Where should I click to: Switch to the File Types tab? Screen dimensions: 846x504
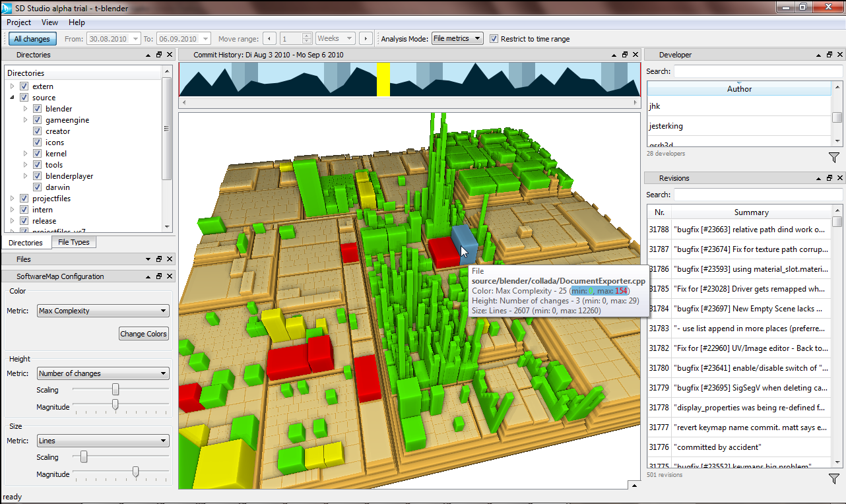click(x=74, y=242)
